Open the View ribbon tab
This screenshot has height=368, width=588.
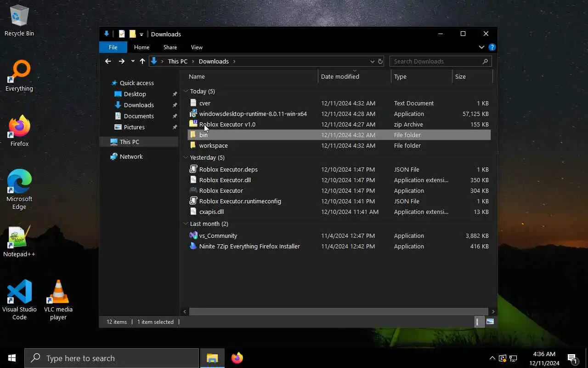[197, 47]
